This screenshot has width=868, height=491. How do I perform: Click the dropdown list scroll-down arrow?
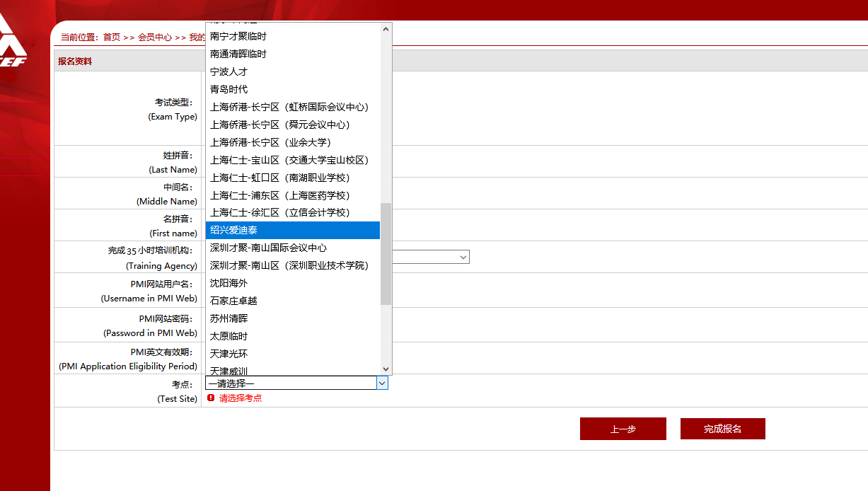tap(386, 369)
